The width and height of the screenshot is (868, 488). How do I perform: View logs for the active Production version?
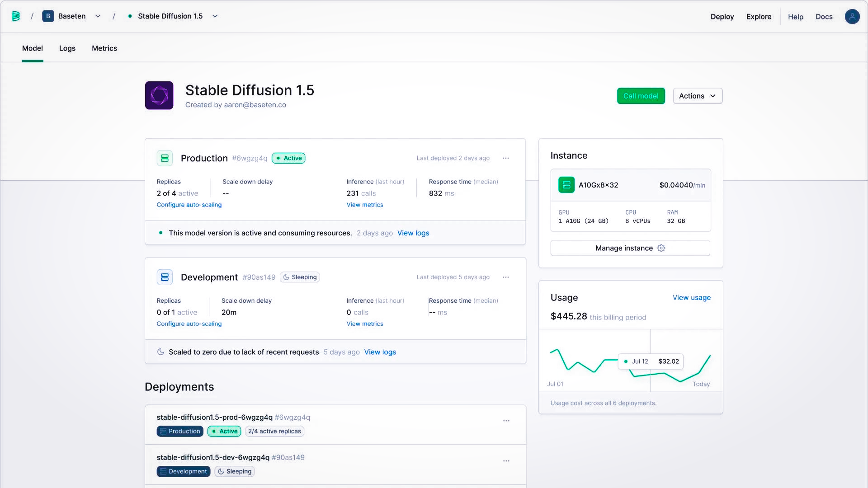[413, 233]
